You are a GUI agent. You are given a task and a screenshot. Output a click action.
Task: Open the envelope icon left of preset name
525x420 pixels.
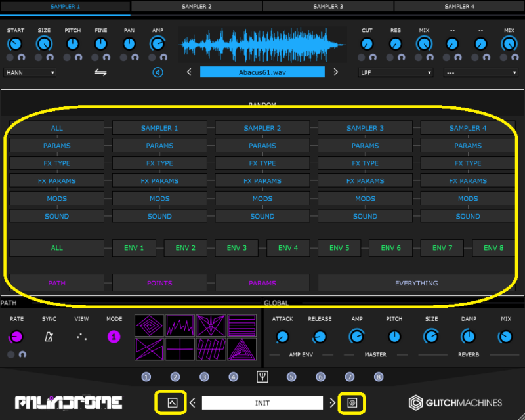(173, 402)
